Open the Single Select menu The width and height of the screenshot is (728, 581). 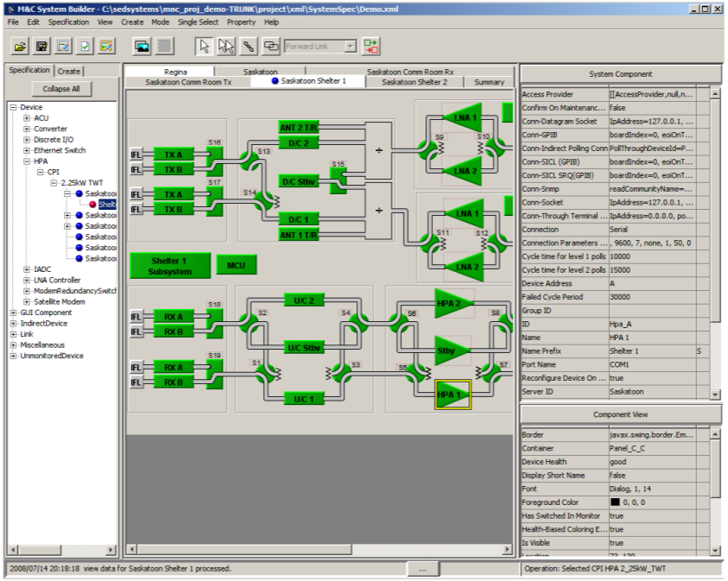click(198, 22)
